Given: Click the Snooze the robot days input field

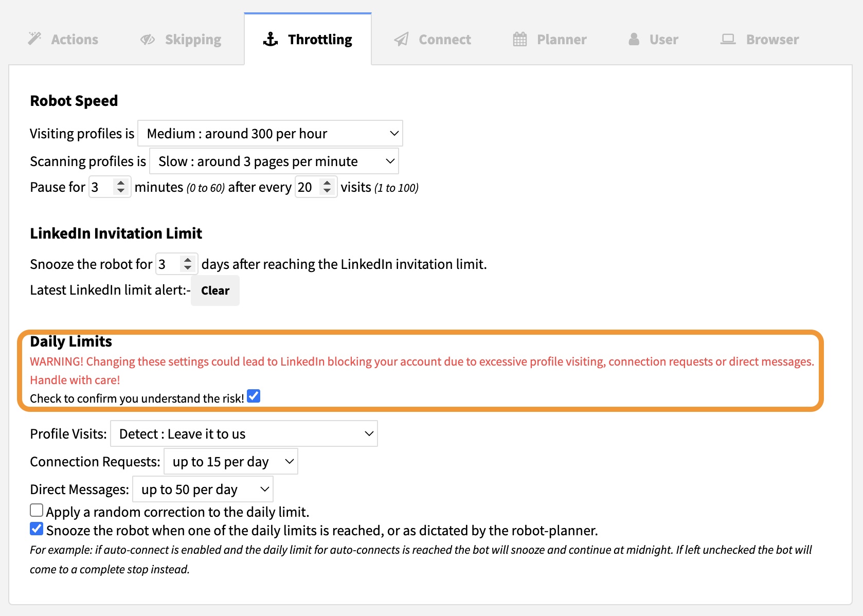Looking at the screenshot, I should tap(176, 264).
